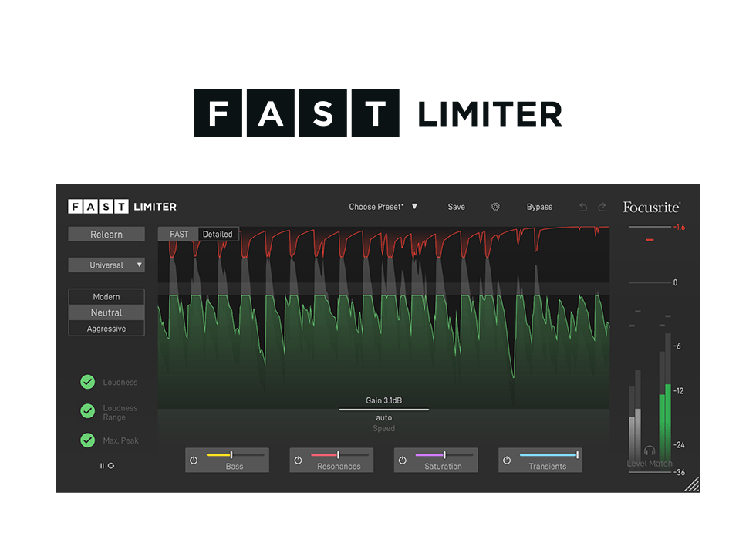756x540 pixels.
Task: Click the Gain 3.1dB label
Action: pyautogui.click(x=384, y=400)
